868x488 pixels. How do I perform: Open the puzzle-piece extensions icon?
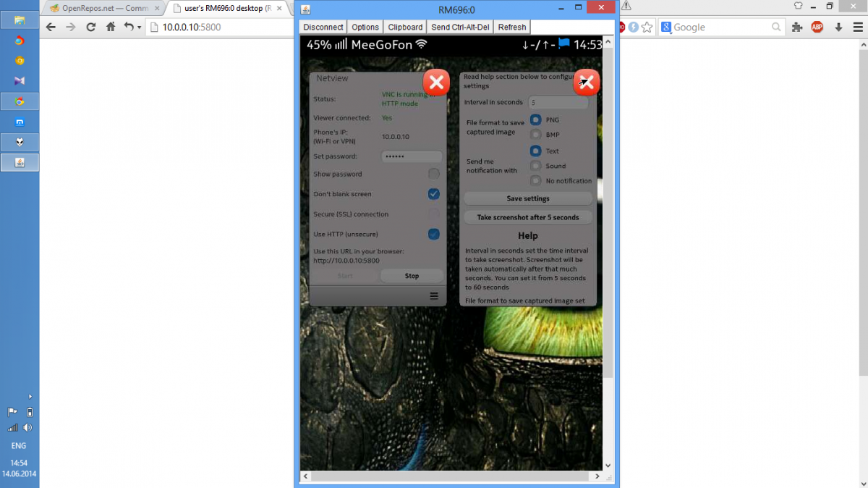click(797, 28)
